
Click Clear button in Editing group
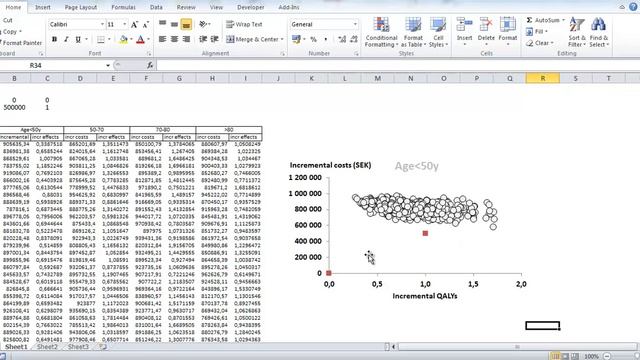click(x=540, y=43)
